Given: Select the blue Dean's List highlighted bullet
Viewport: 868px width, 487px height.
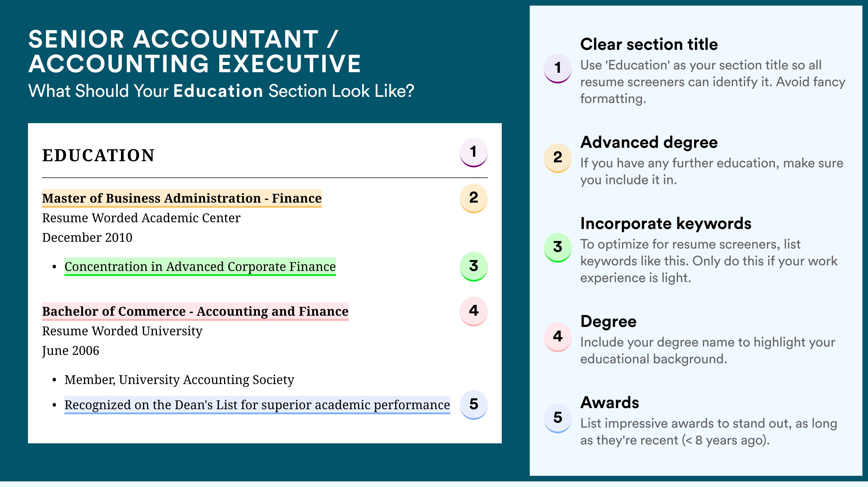Looking at the screenshot, I should [257, 405].
